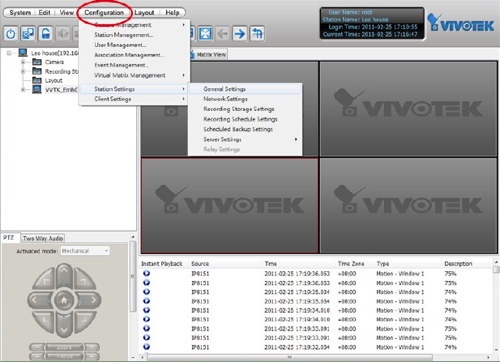Viewport: 500px width, 362px height.
Task: Move camera up-right with PTZ diagonal button
Action: [x=84, y=280]
